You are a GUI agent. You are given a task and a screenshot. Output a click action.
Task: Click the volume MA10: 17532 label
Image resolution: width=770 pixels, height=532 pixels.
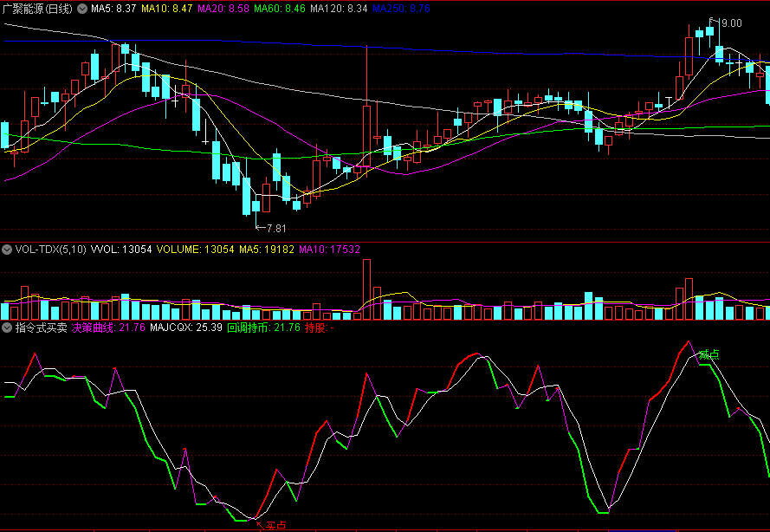pyautogui.click(x=329, y=250)
